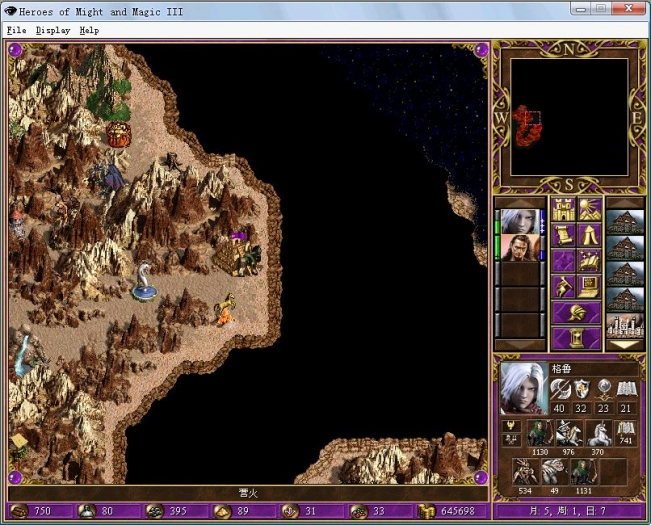Click the spell points book showing 741

coord(626,433)
